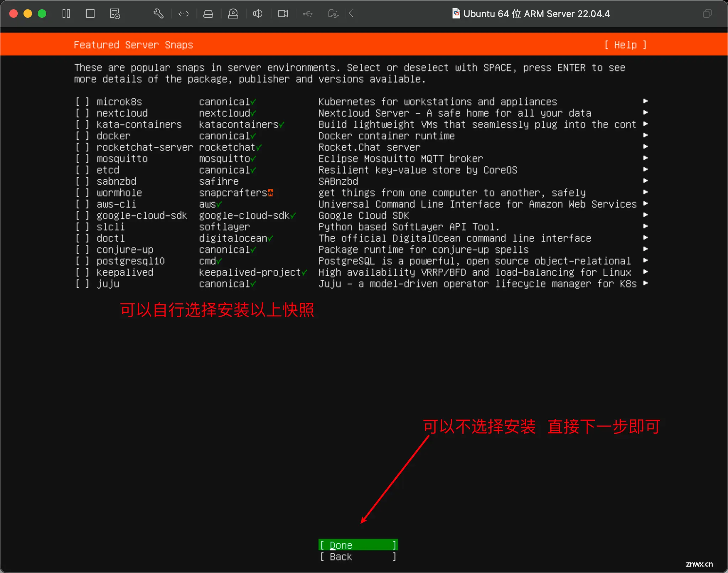Expand details arrow for Rocket.Chat server row

click(x=646, y=146)
